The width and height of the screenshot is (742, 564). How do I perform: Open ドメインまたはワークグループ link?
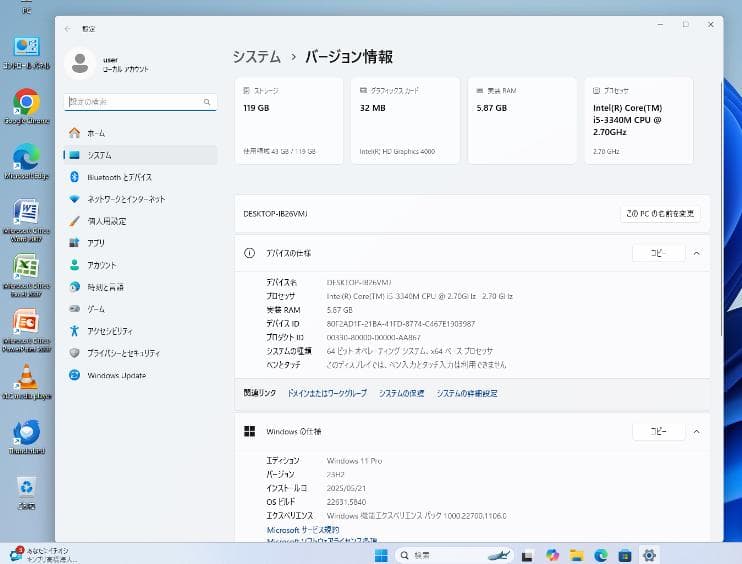coord(327,393)
